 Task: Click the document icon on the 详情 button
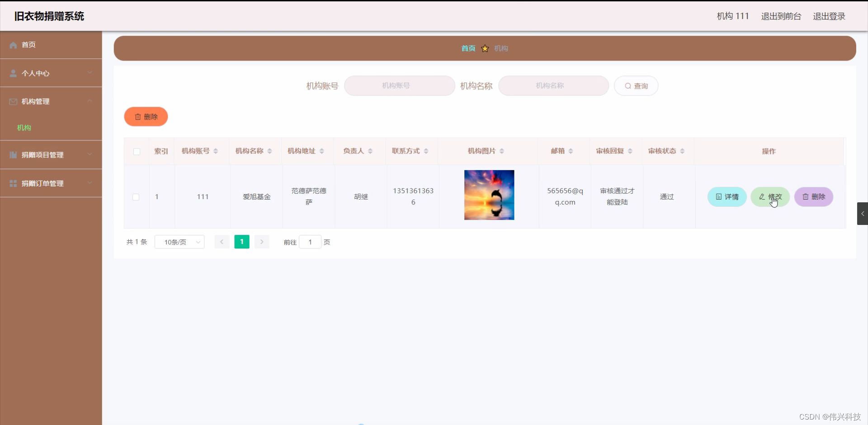point(718,197)
